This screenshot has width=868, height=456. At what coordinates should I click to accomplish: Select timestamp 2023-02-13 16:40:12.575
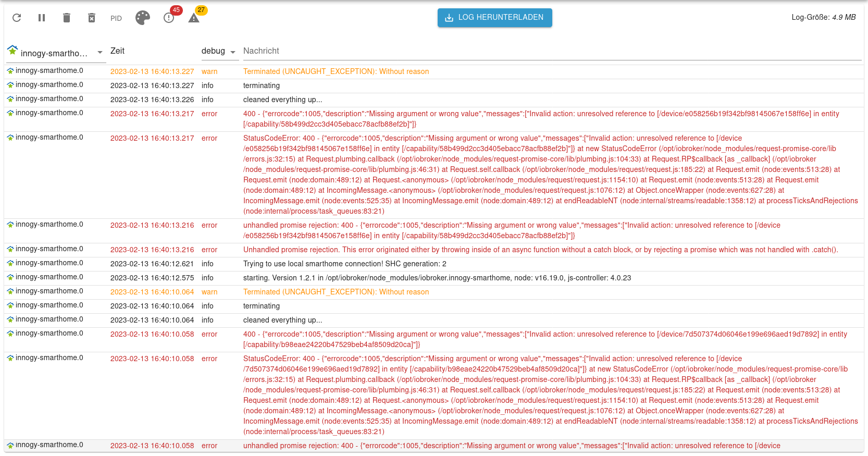(152, 278)
